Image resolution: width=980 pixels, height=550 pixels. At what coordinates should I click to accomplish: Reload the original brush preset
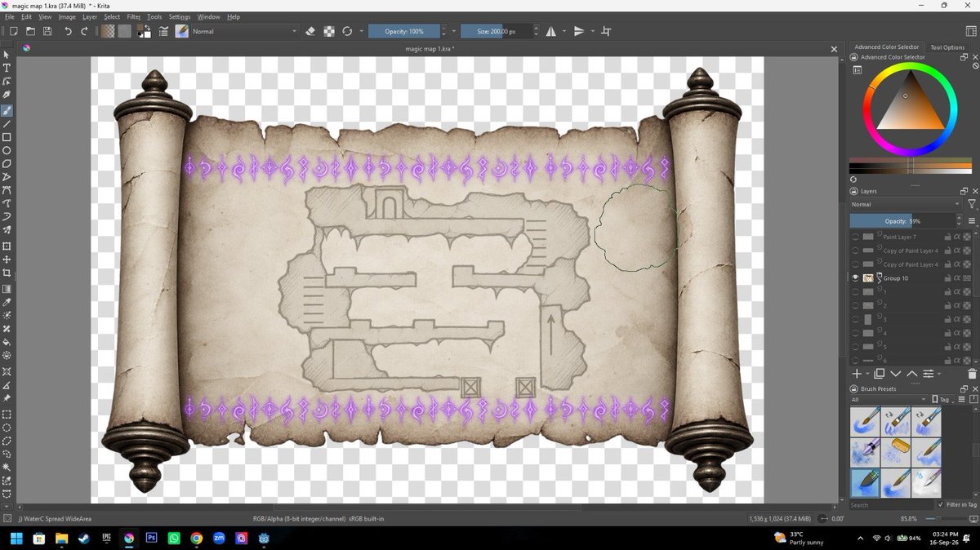click(347, 31)
